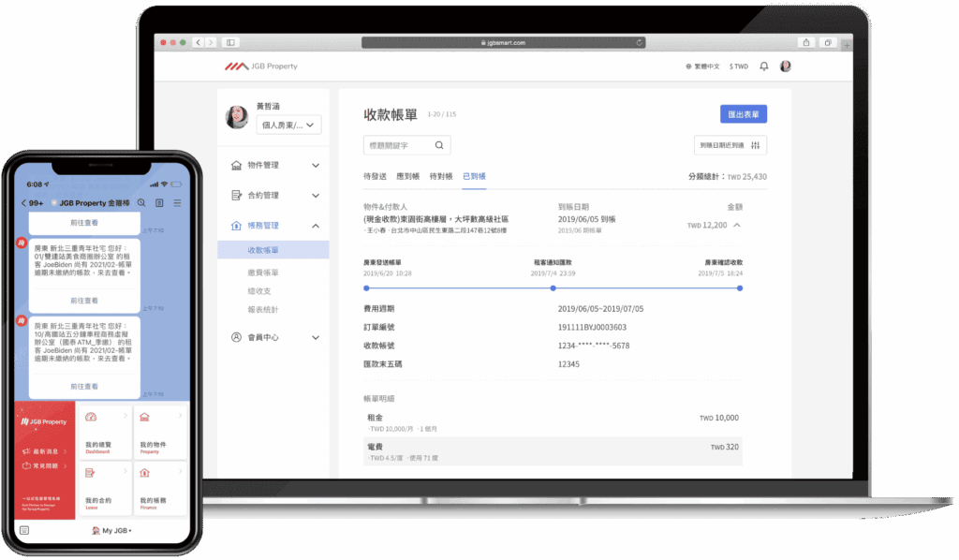Open the 個人房東 role dropdown
This screenshot has height=560, width=959.
(288, 125)
